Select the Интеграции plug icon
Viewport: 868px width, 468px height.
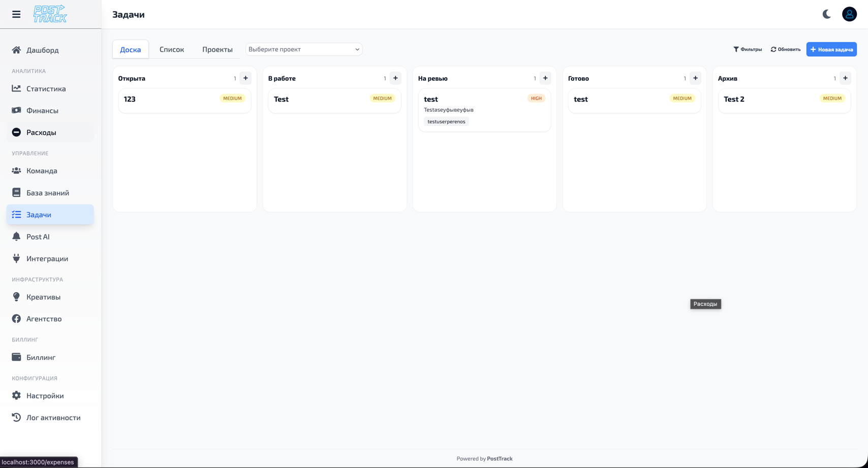pyautogui.click(x=16, y=258)
